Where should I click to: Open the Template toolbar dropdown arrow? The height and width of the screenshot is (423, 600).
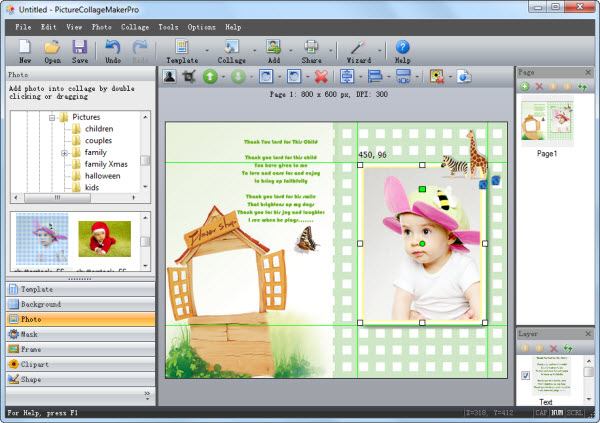(206, 50)
